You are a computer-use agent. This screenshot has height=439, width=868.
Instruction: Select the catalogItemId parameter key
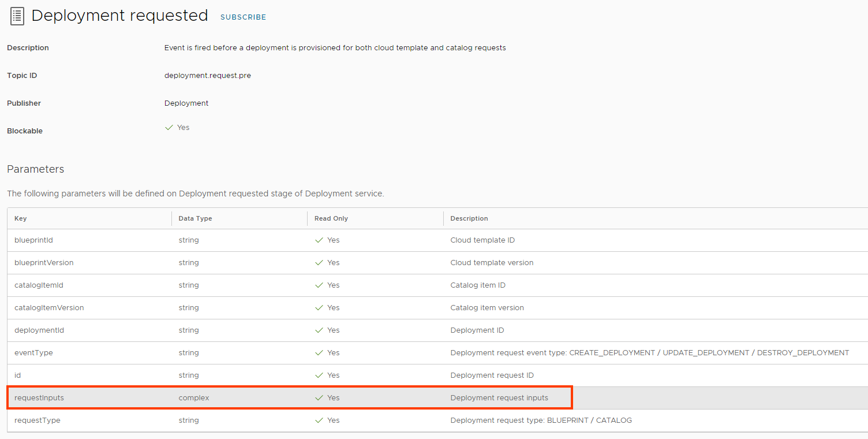39,285
